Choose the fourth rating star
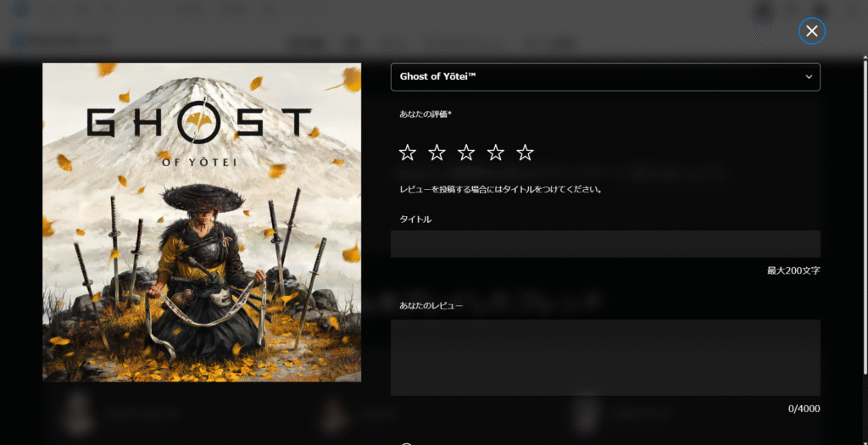 (495, 153)
